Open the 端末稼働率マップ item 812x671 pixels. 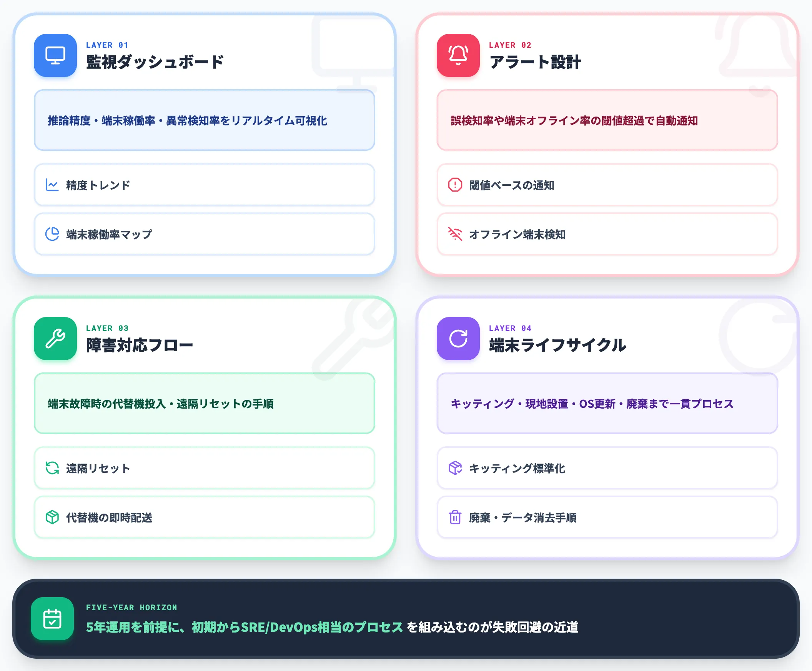pyautogui.click(x=205, y=234)
